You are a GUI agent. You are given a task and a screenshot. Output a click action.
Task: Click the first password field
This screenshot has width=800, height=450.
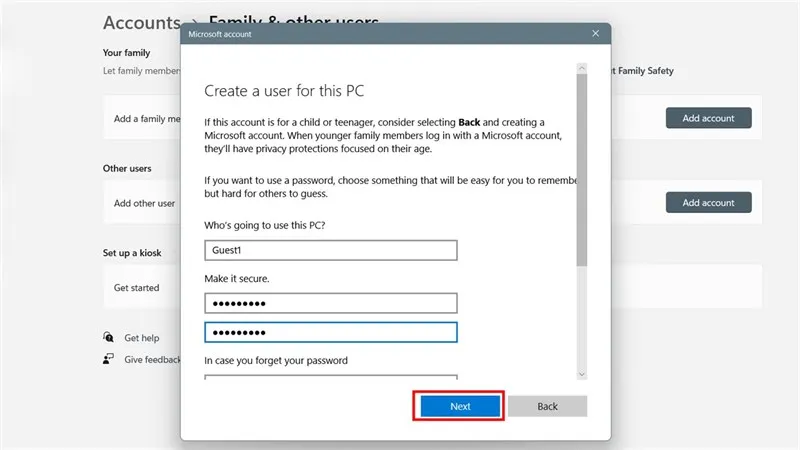330,303
